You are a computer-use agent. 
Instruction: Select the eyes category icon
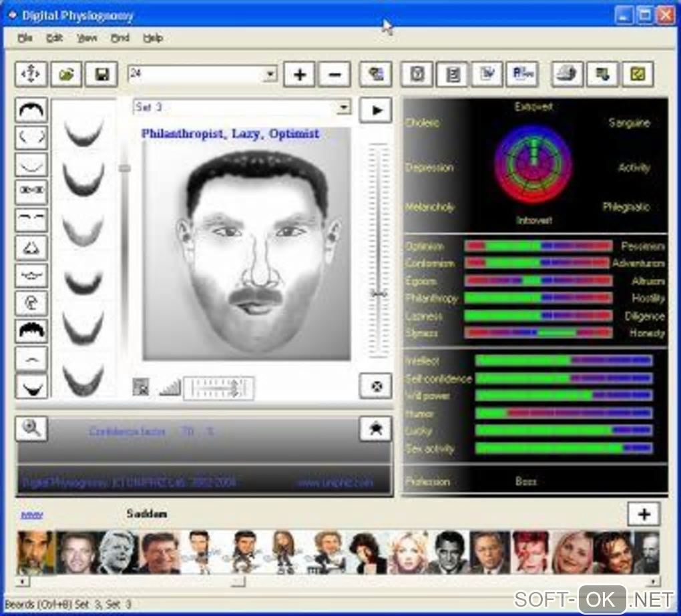[31, 192]
